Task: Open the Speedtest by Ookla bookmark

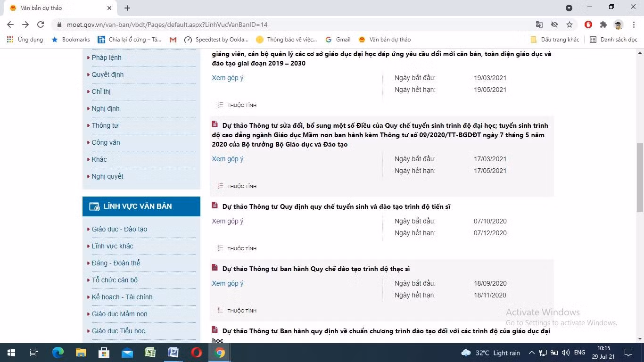Action: point(216,40)
